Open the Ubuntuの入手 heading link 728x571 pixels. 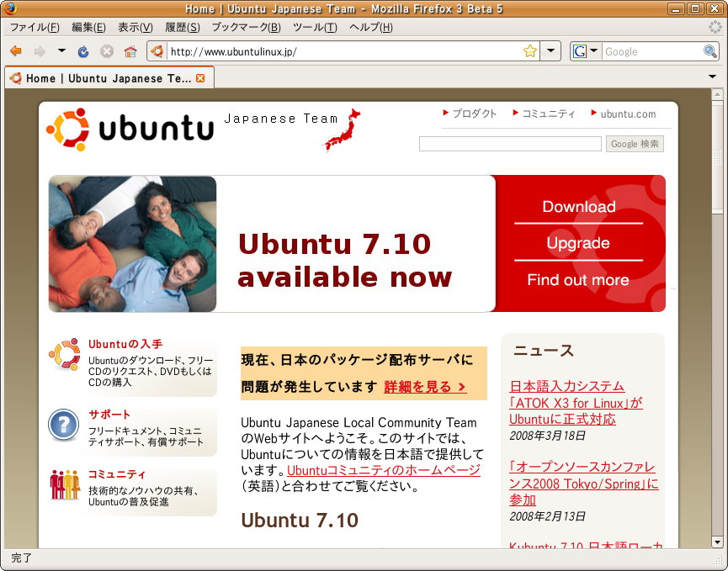pos(125,344)
